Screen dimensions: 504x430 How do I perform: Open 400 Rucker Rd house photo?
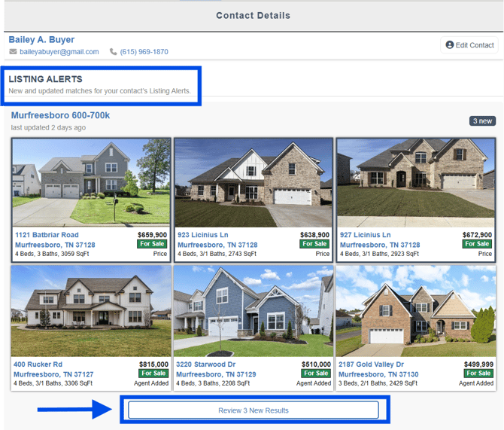tap(91, 311)
